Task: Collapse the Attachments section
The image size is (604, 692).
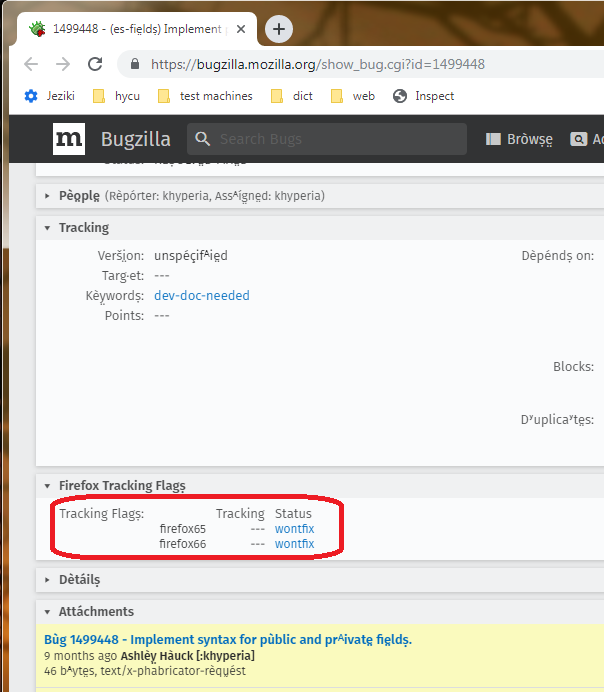Action: coord(47,612)
